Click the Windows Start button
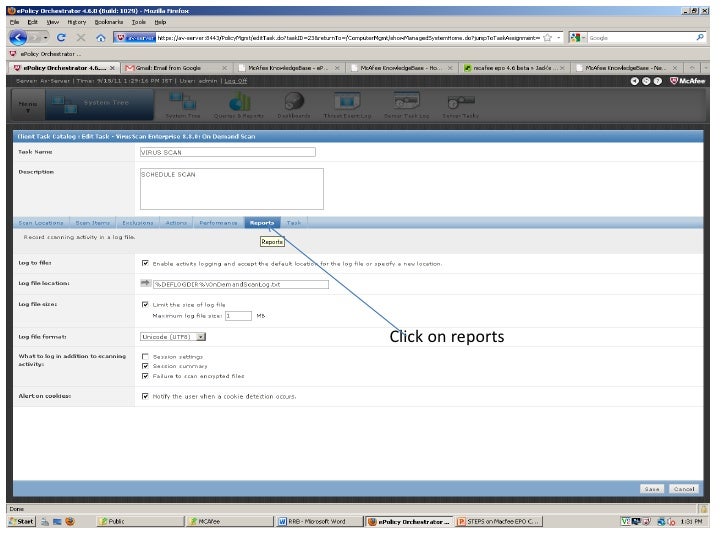This screenshot has width=728, height=546. tap(21, 521)
